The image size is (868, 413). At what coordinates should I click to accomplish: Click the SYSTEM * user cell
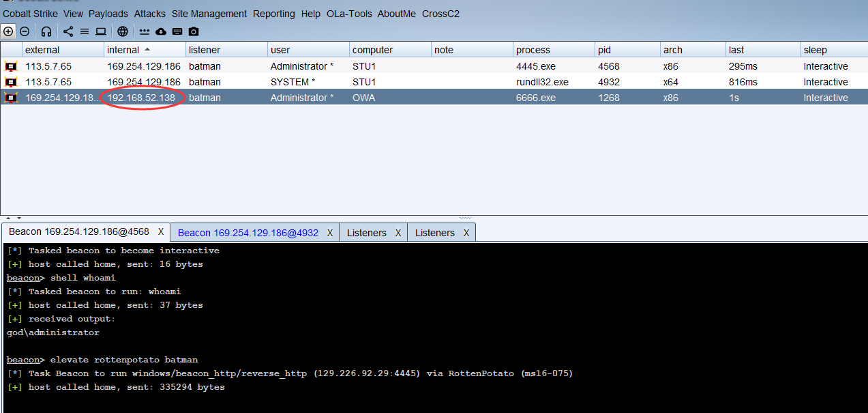[308, 82]
